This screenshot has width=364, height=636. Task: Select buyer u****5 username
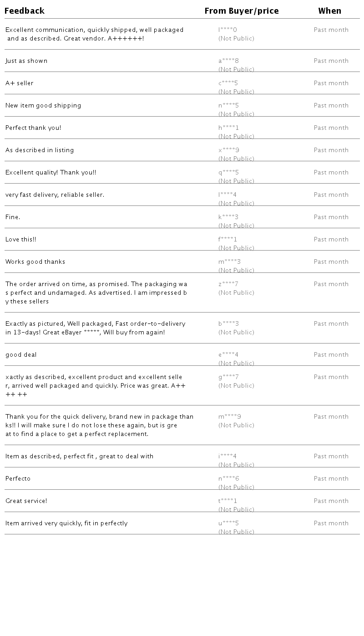(x=228, y=523)
